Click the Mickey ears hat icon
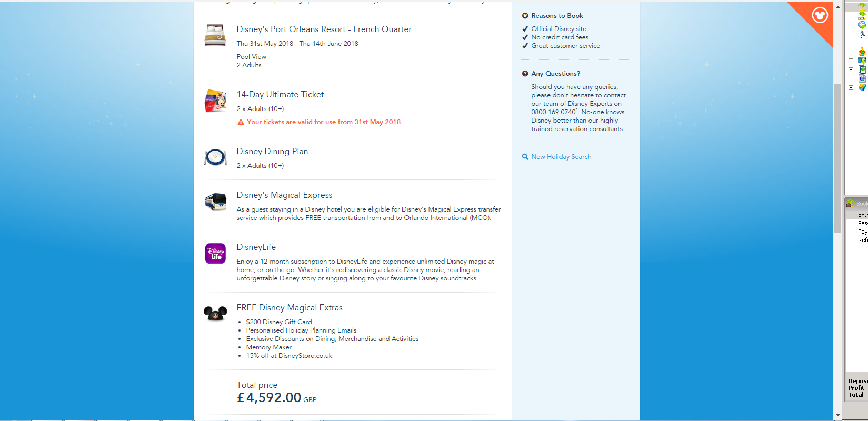This screenshot has width=868, height=421. pyautogui.click(x=215, y=314)
